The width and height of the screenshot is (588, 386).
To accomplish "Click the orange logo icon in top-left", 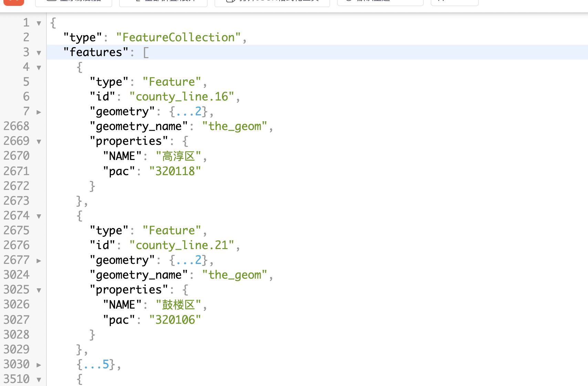I will (x=14, y=2).
